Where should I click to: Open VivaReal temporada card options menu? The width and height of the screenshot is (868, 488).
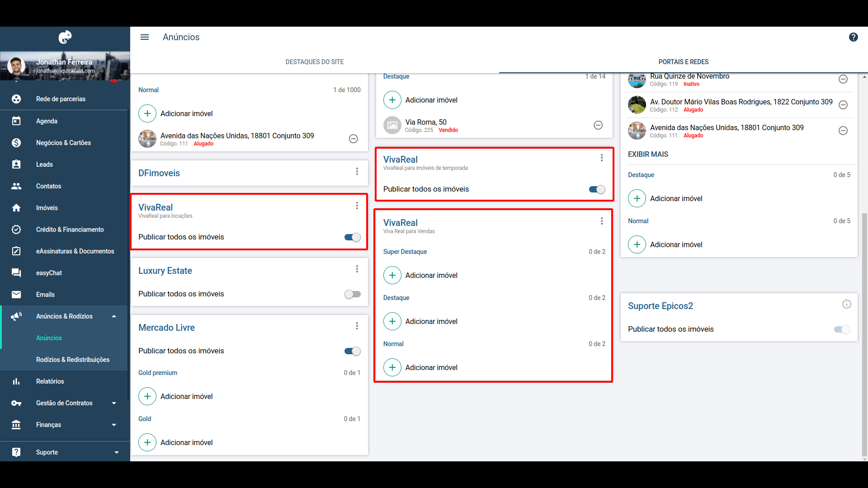pyautogui.click(x=602, y=158)
